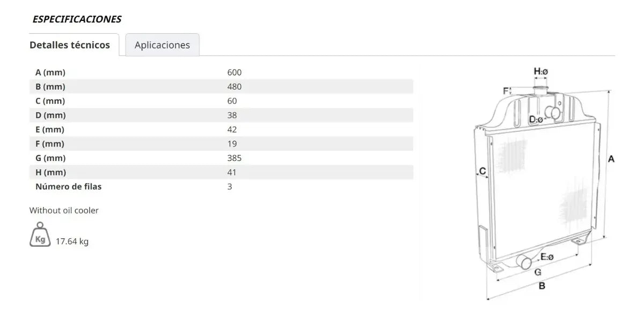Click the A (mm) row label
Image resolution: width=644 pixels, height=315 pixels.
coord(50,72)
